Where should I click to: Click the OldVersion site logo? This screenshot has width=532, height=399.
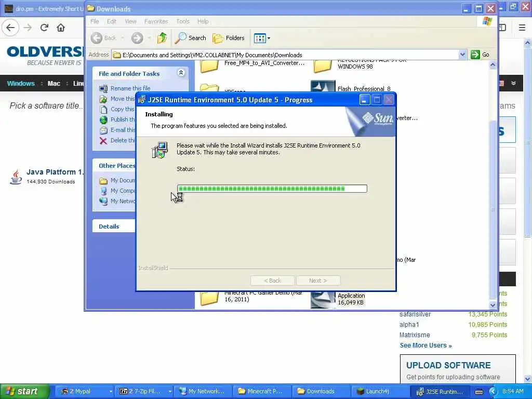point(45,56)
